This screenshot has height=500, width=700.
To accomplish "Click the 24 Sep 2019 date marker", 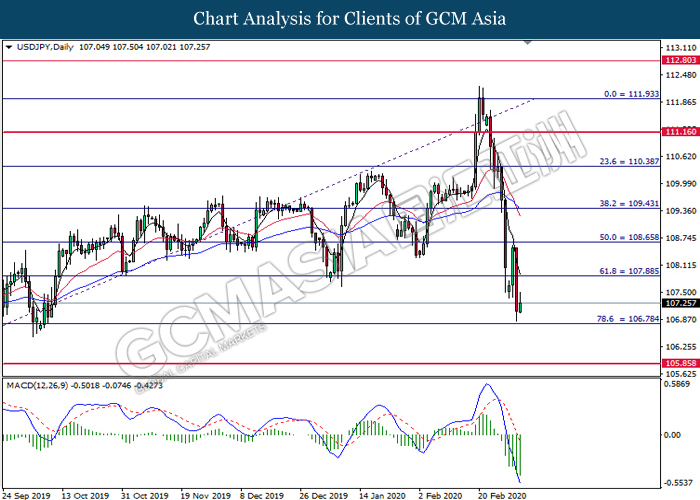I will pos(29,494).
